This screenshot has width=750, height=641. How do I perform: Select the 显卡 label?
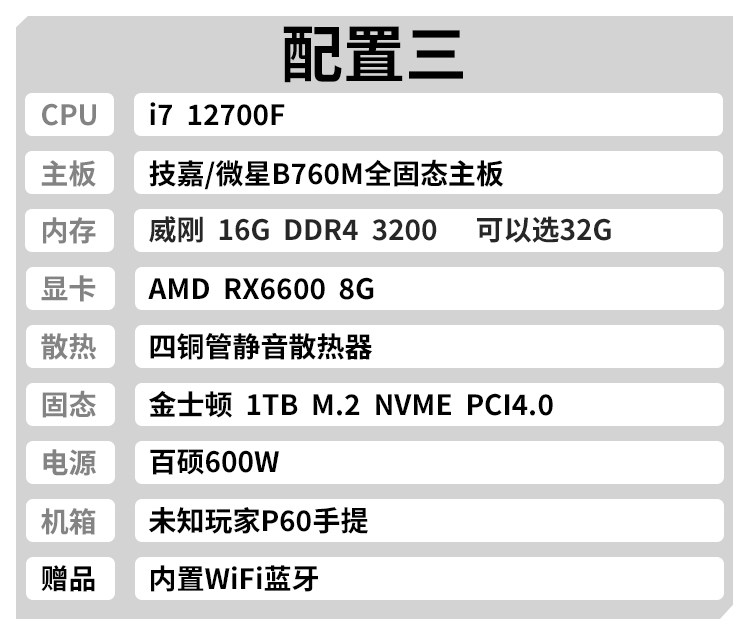point(69,289)
